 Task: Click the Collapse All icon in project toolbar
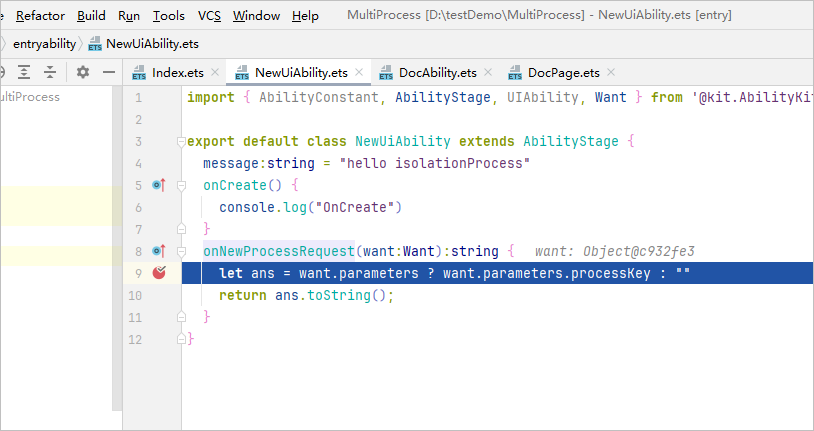pyautogui.click(x=50, y=73)
